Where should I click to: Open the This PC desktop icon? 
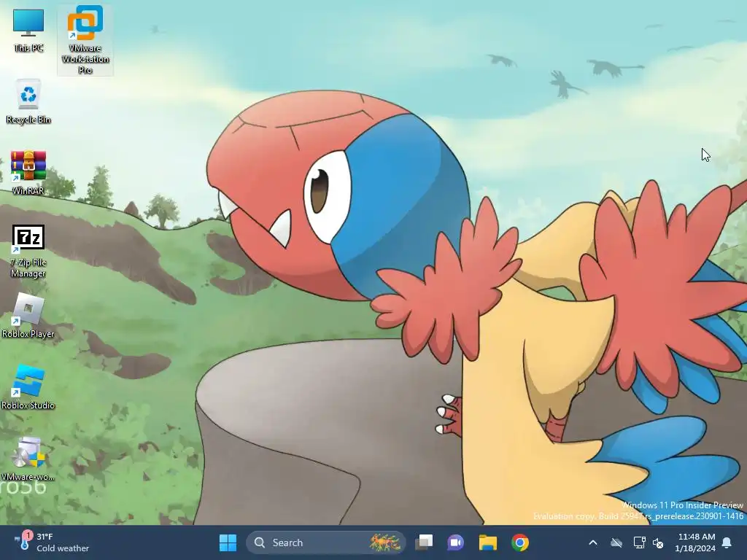(x=28, y=30)
